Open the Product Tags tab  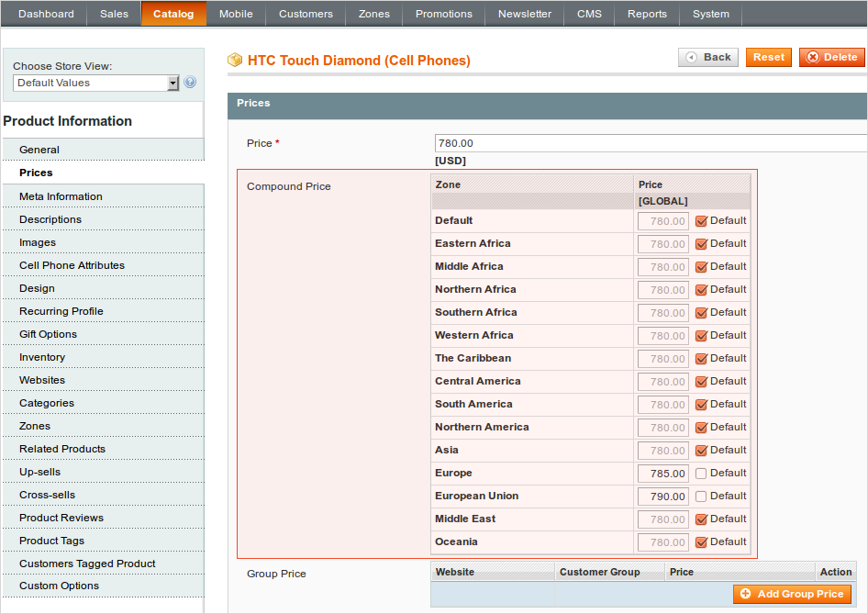pyautogui.click(x=104, y=541)
